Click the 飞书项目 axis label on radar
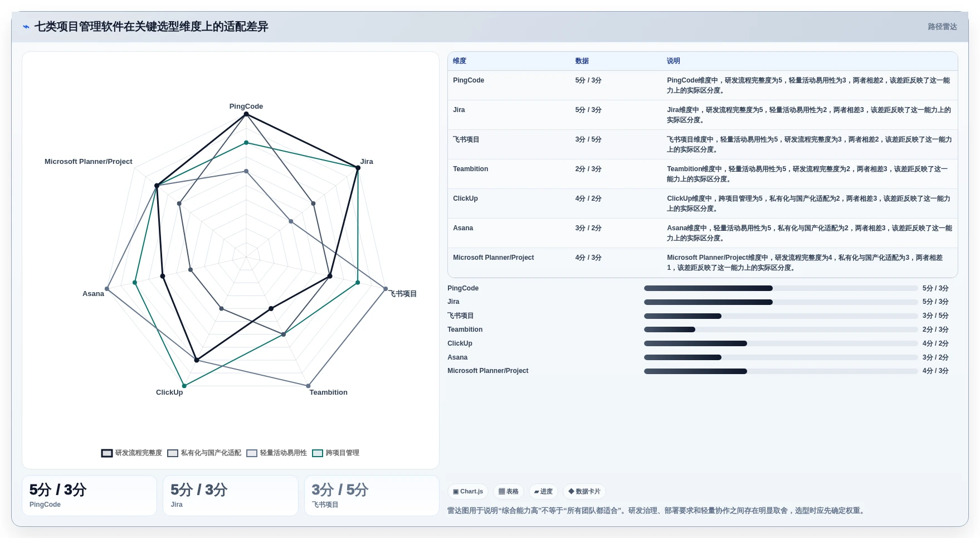Image resolution: width=980 pixels, height=538 pixels. pyautogui.click(x=403, y=294)
